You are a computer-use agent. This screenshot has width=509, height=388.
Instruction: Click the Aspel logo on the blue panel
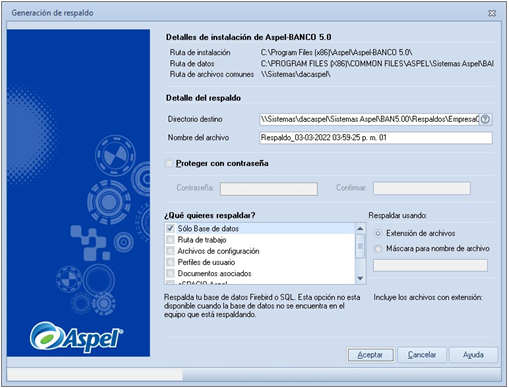click(x=76, y=337)
